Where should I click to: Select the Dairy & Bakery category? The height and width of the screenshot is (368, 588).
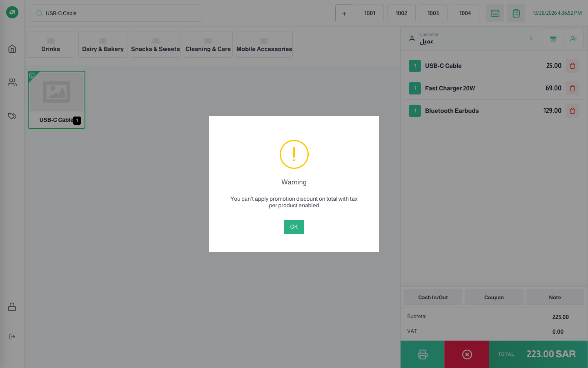[x=103, y=44]
